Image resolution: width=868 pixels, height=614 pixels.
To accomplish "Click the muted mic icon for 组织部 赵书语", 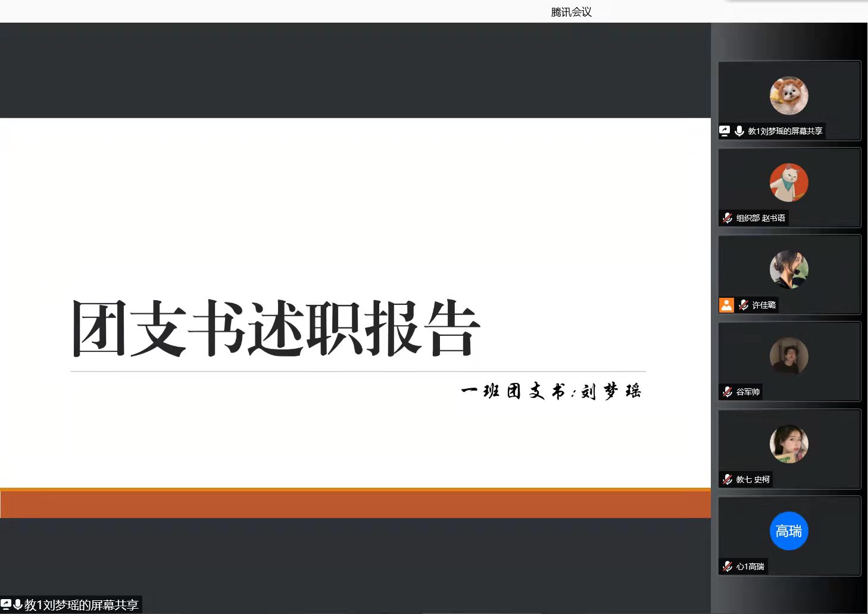I will [728, 218].
